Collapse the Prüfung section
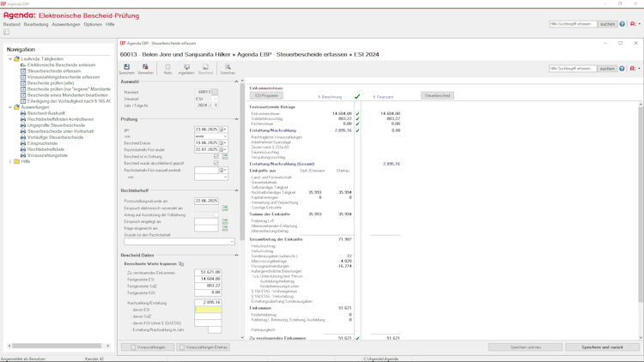This screenshot has height=362, width=644. coord(236,119)
